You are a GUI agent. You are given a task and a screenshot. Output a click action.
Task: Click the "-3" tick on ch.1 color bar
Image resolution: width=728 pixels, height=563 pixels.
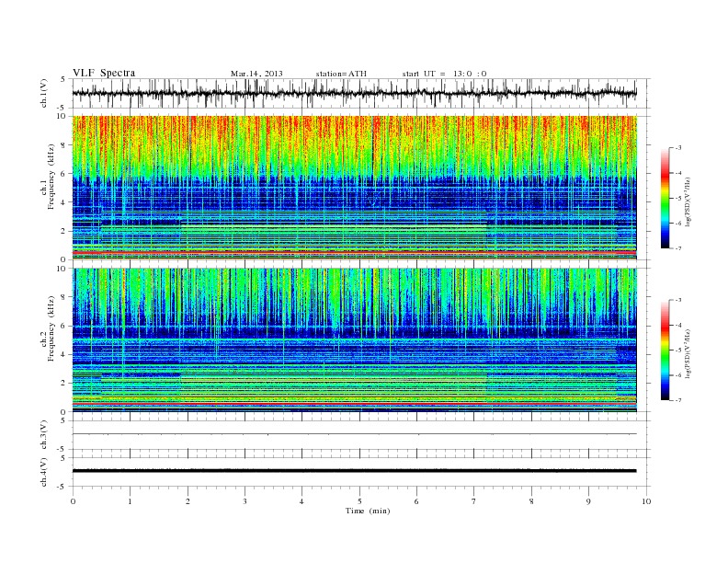click(678, 148)
